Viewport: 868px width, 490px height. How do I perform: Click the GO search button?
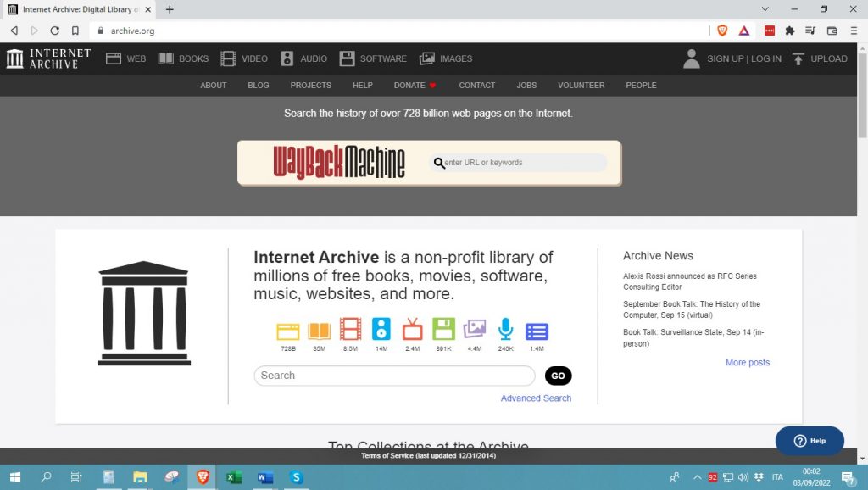[x=558, y=376]
